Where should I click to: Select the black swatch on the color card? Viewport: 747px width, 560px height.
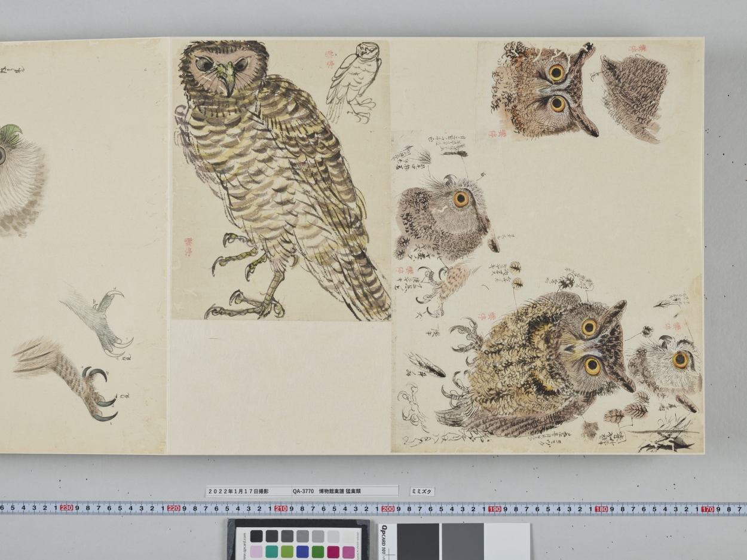click(x=256, y=536)
